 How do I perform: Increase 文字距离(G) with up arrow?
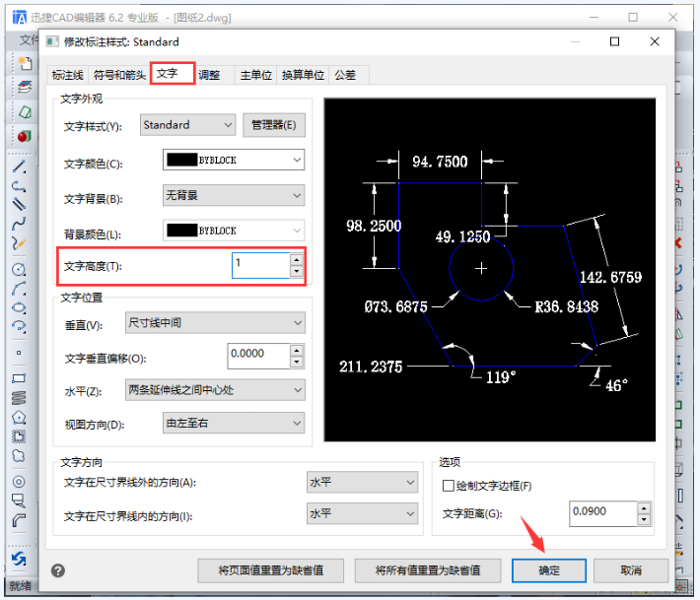coord(644,508)
